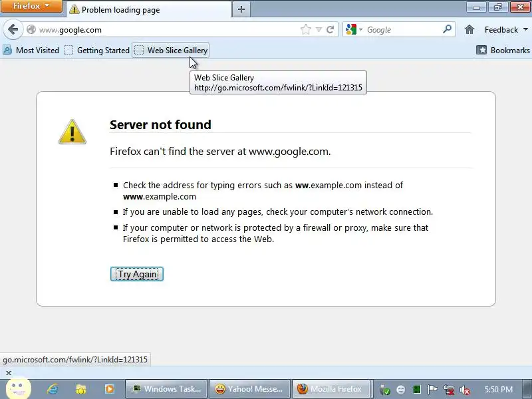This screenshot has height=399, width=532.
Task: Close the add-on bar with the X
Action: (9, 373)
